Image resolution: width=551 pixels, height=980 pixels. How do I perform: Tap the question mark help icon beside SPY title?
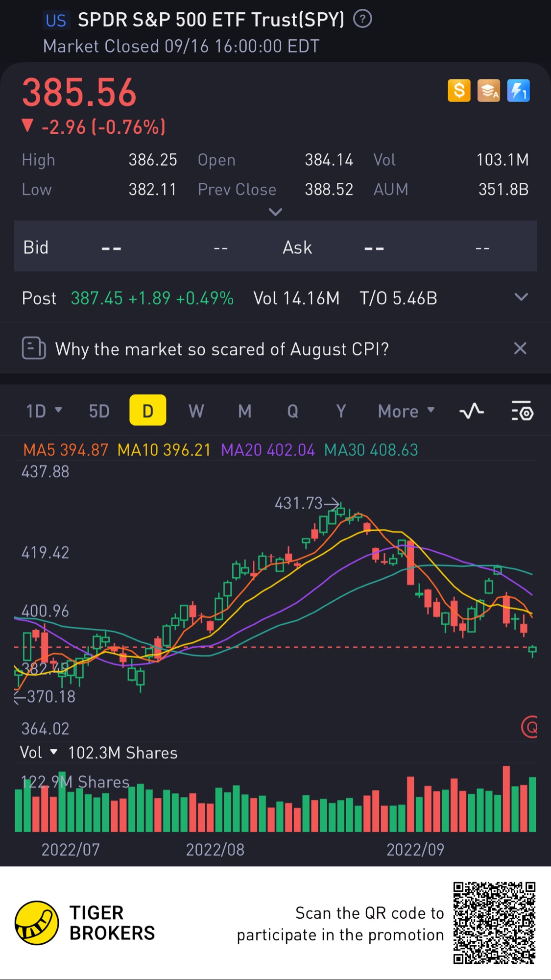(x=362, y=19)
